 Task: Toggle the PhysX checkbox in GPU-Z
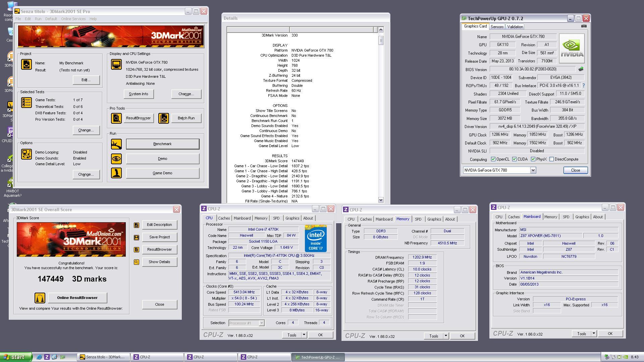[x=533, y=159]
